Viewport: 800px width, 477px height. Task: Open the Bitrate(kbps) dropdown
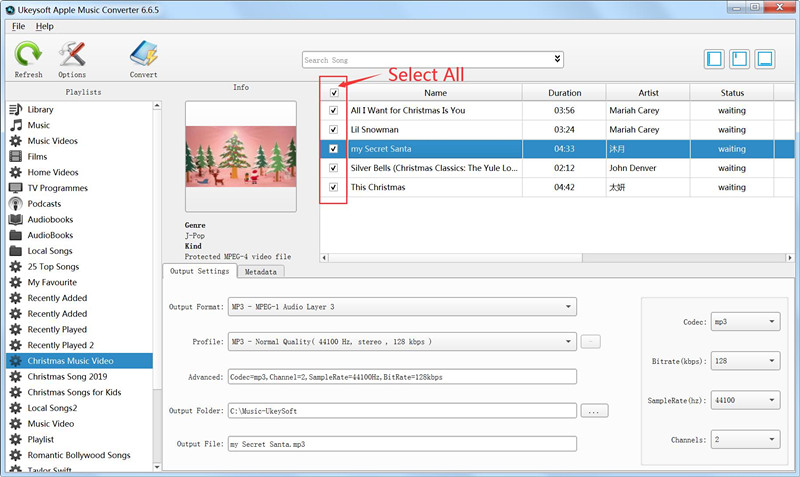click(x=745, y=361)
